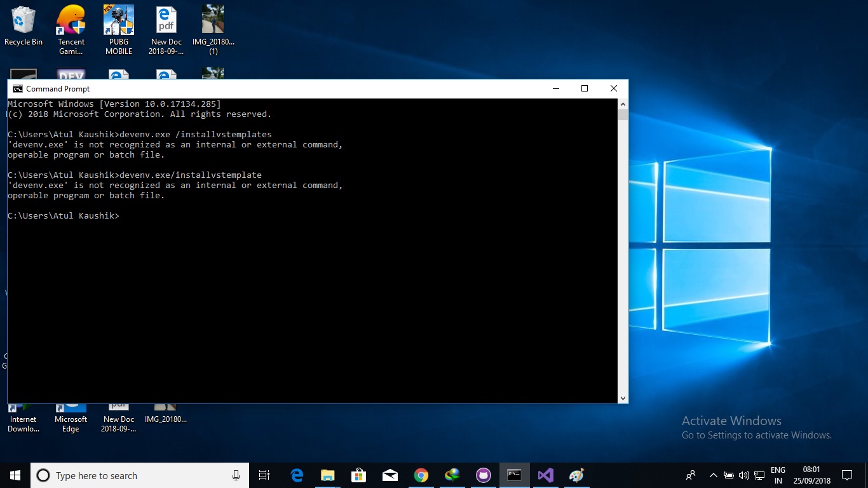The width and height of the screenshot is (868, 488).
Task: Open GitHub Desktop from the taskbar
Action: pos(483,475)
